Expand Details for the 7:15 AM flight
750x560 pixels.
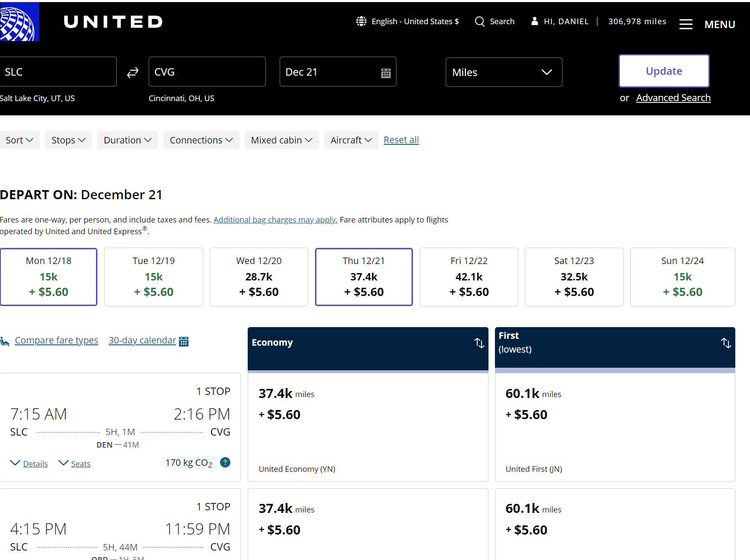click(x=35, y=464)
